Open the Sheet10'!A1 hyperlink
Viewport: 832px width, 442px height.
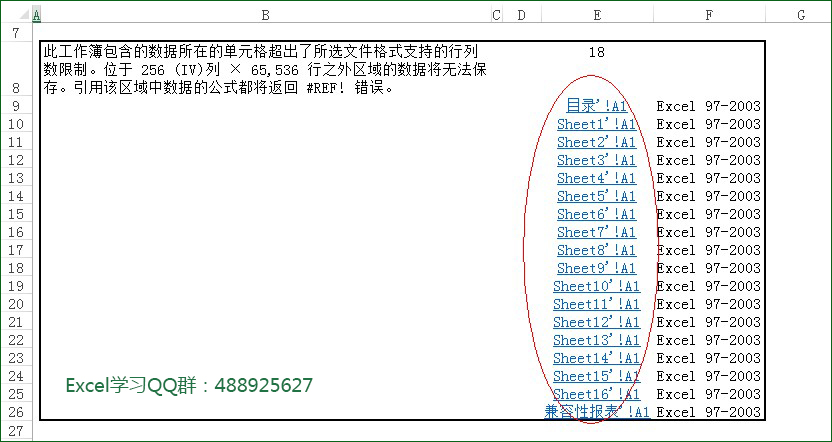tap(596, 287)
